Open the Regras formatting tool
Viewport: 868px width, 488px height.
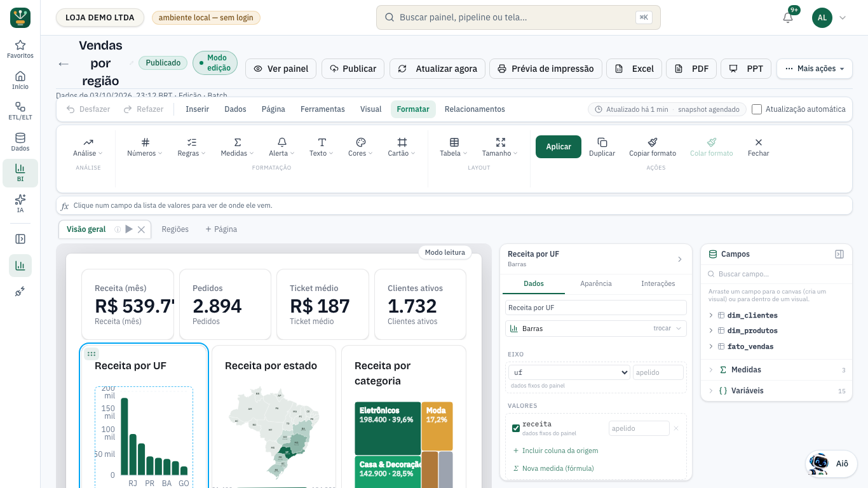[x=191, y=147]
